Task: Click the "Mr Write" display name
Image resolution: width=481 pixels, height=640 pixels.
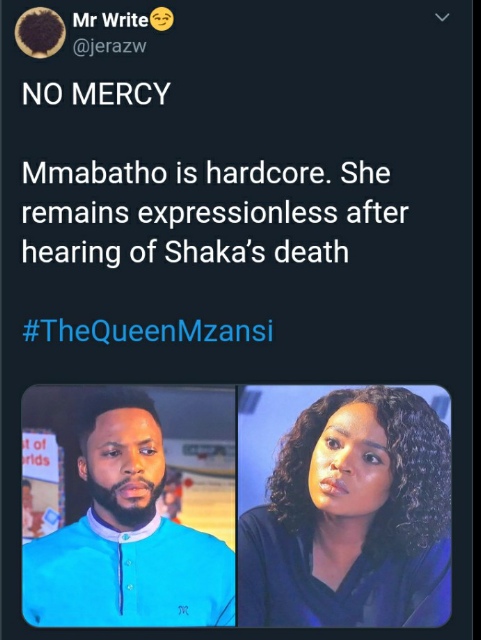Action: click(x=110, y=20)
